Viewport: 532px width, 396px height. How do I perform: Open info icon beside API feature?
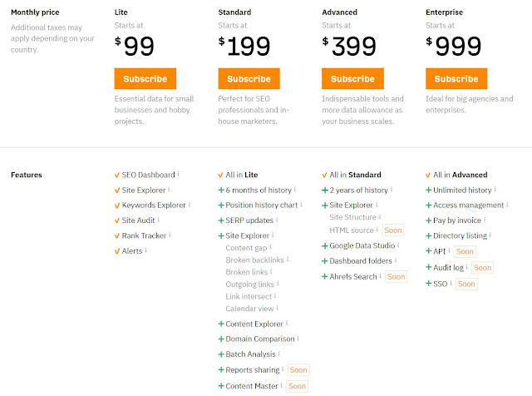coord(449,250)
